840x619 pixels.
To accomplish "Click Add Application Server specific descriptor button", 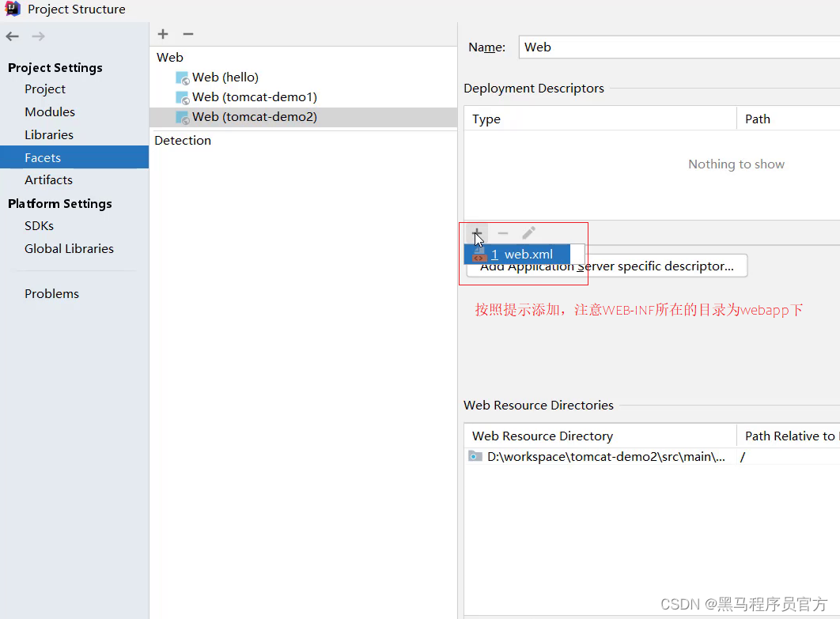I will point(607,268).
